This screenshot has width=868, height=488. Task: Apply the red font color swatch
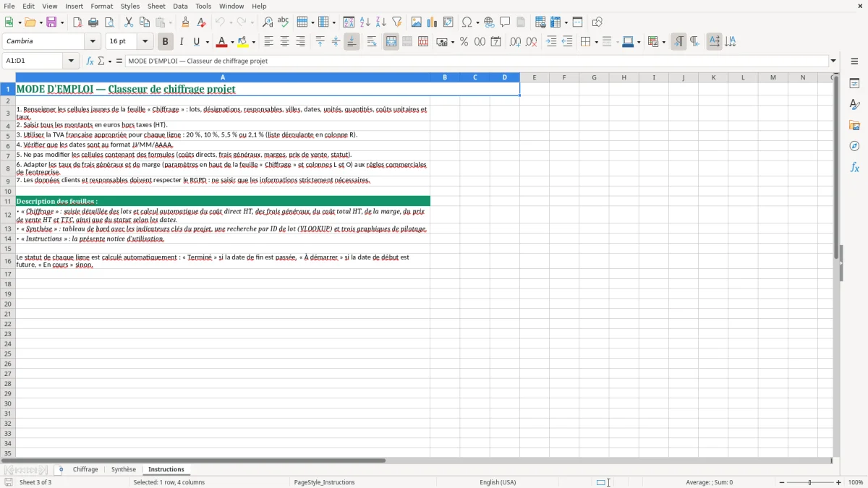pos(222,42)
